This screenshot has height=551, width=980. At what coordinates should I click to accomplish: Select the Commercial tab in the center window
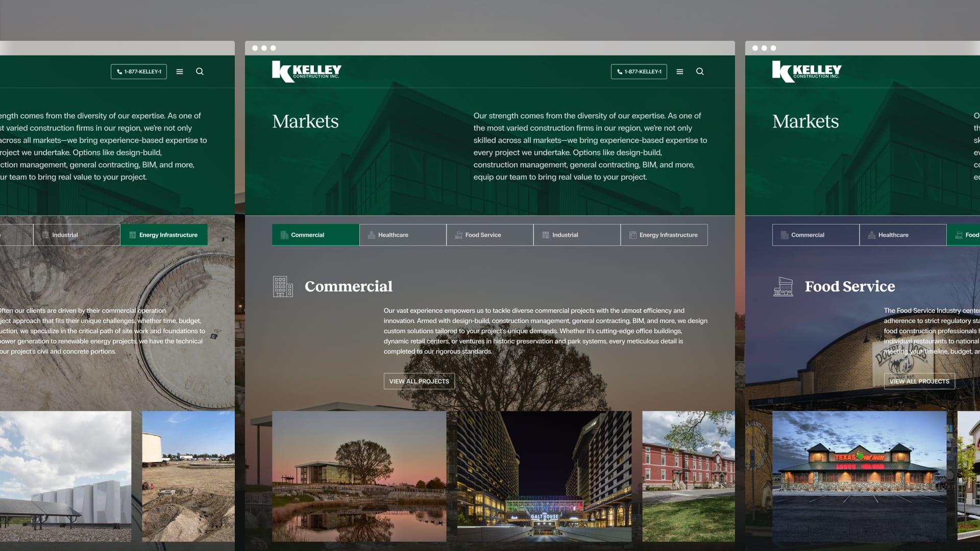[x=315, y=235]
